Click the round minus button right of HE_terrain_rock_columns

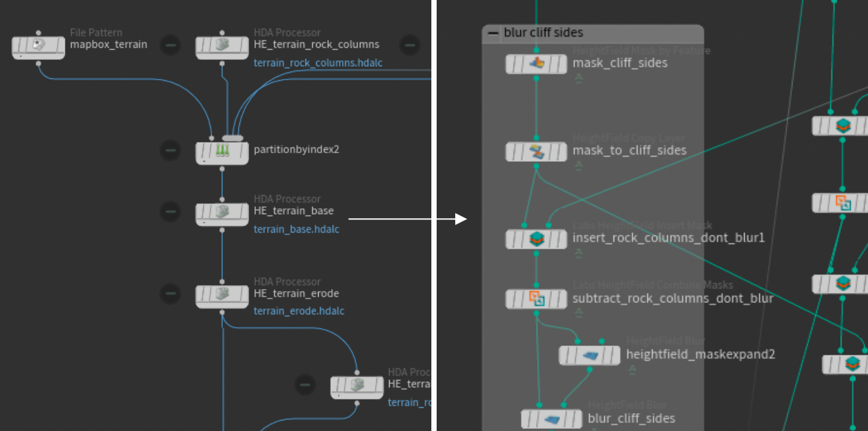409,45
